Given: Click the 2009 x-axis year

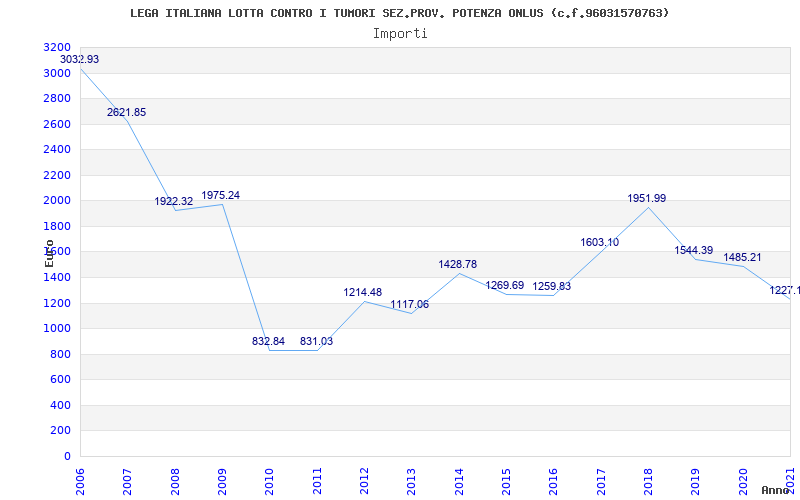Looking at the screenshot, I should click(222, 482).
